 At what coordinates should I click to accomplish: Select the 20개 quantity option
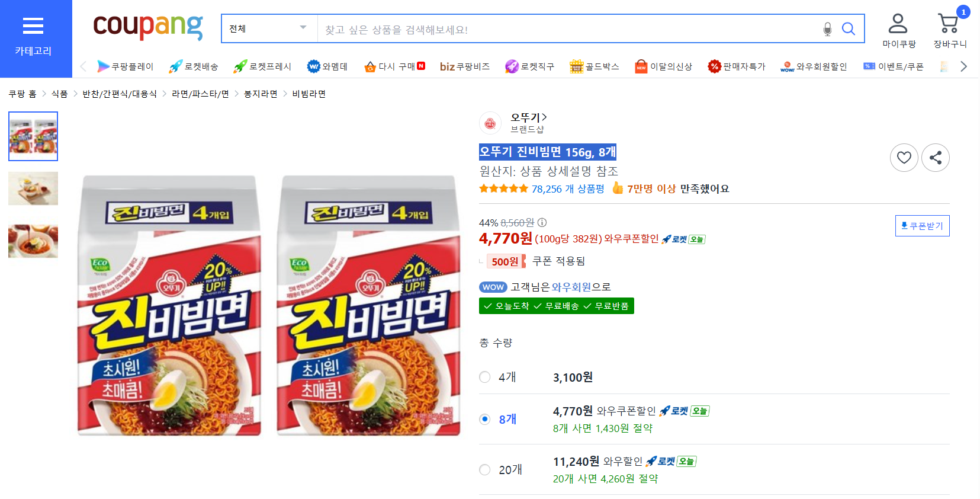(x=485, y=469)
